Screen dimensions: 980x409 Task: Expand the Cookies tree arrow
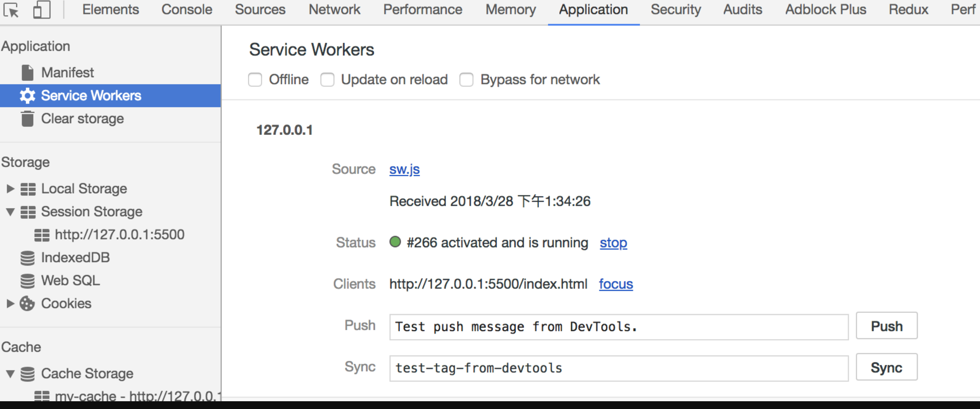(10, 303)
